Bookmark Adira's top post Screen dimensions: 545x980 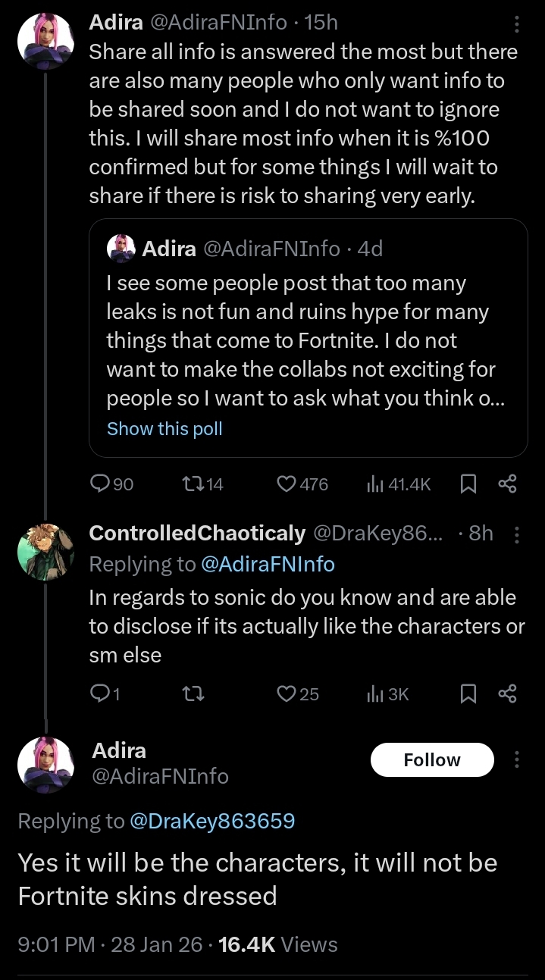tap(468, 484)
